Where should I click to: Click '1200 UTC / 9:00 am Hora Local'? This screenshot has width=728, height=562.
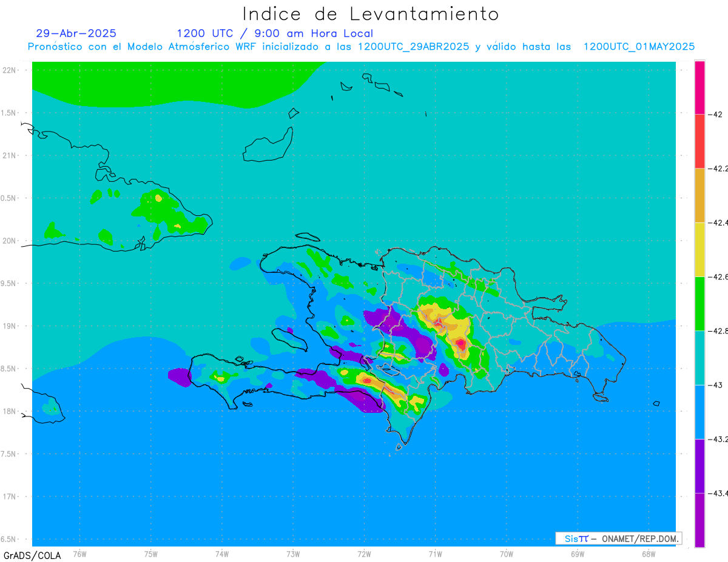(275, 33)
